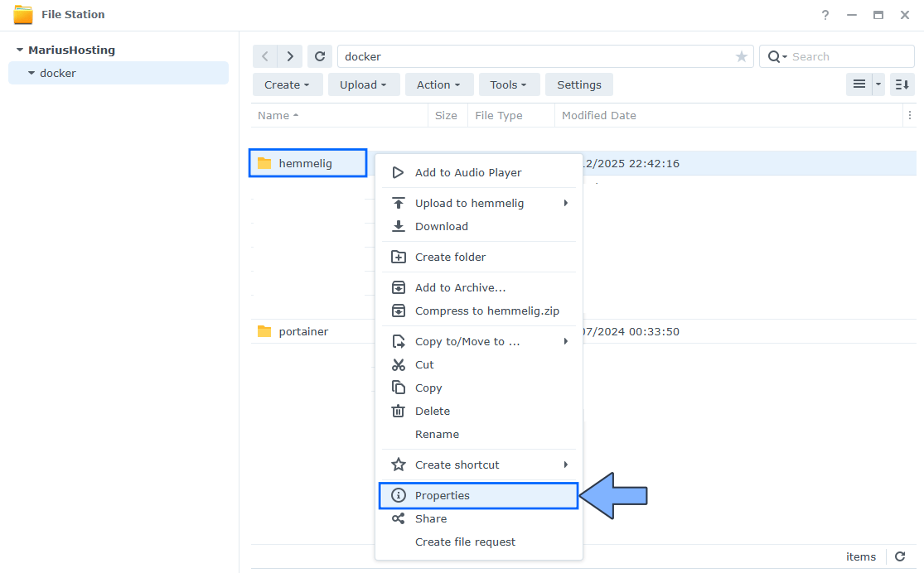924x573 pixels.
Task: Refresh the file list
Action: (x=320, y=55)
